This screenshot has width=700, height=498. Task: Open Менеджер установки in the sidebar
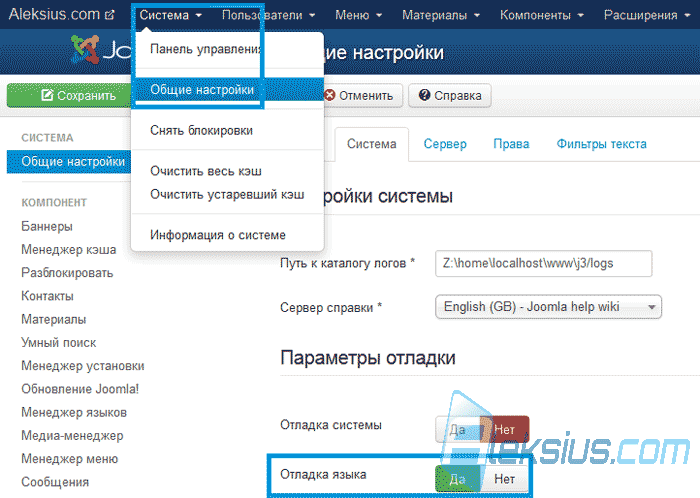pyautogui.click(x=83, y=365)
